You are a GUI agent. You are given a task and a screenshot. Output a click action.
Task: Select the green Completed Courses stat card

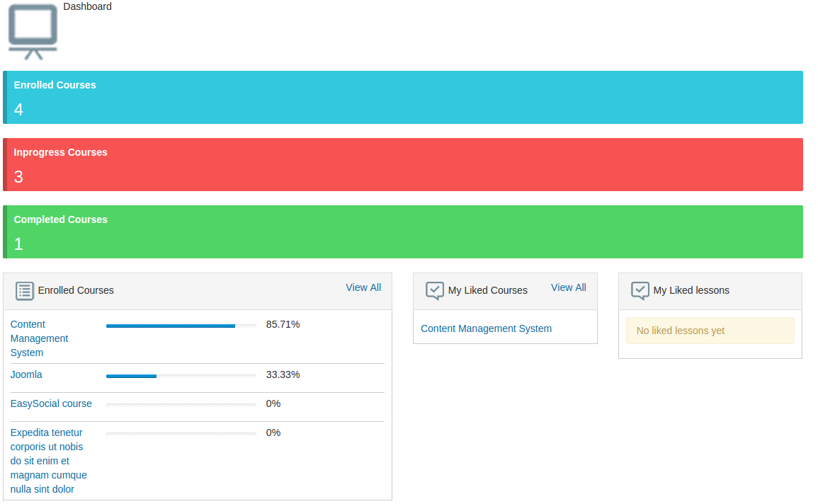point(403,232)
